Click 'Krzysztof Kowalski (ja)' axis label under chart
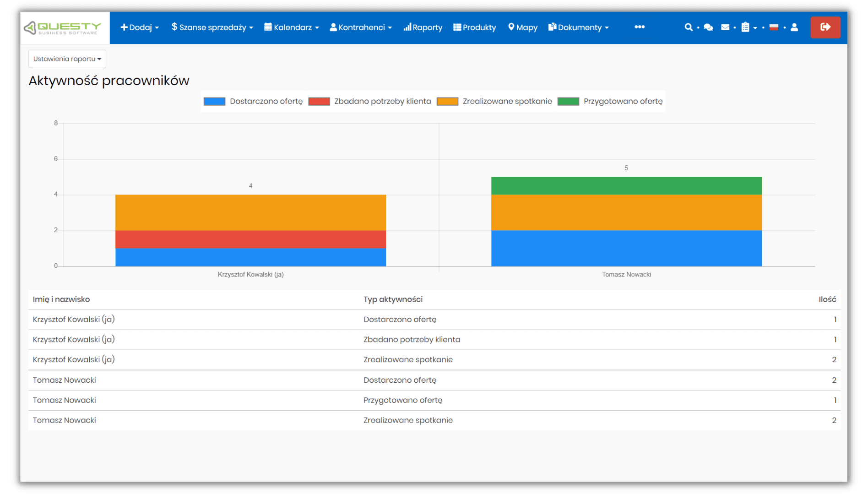 pos(250,275)
